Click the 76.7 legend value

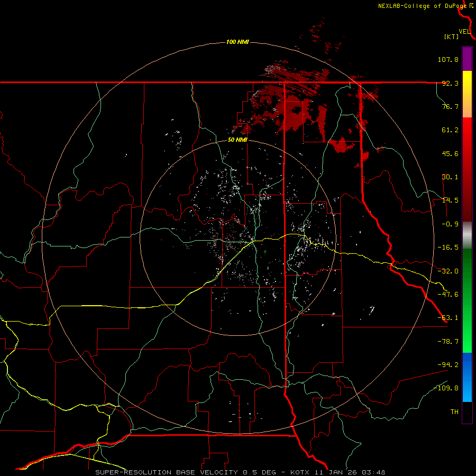click(x=450, y=106)
